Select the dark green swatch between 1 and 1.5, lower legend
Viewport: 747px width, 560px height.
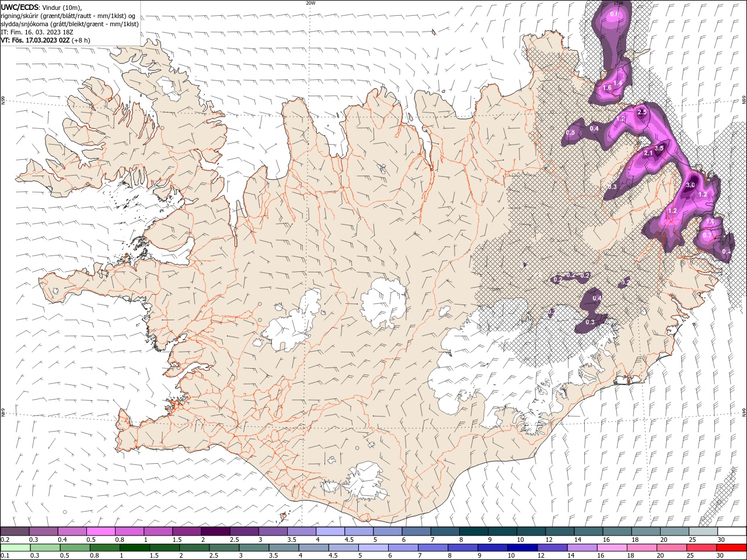(x=135, y=548)
